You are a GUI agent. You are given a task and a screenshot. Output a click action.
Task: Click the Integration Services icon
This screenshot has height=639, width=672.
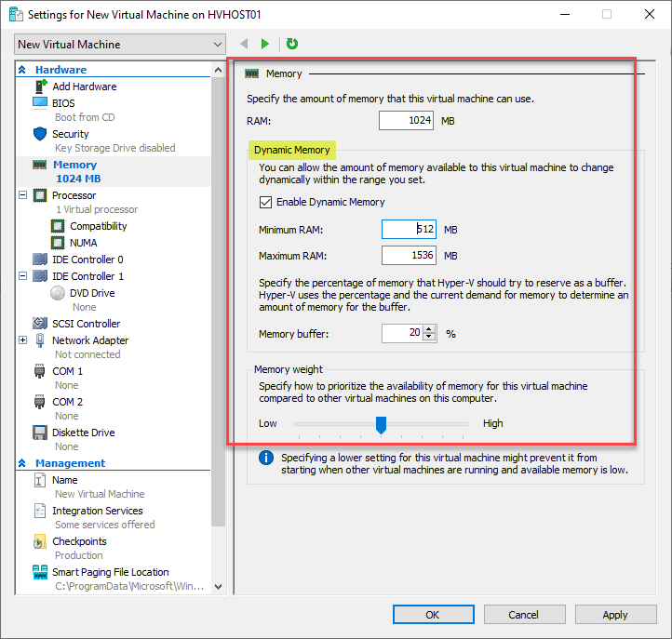click(x=40, y=511)
